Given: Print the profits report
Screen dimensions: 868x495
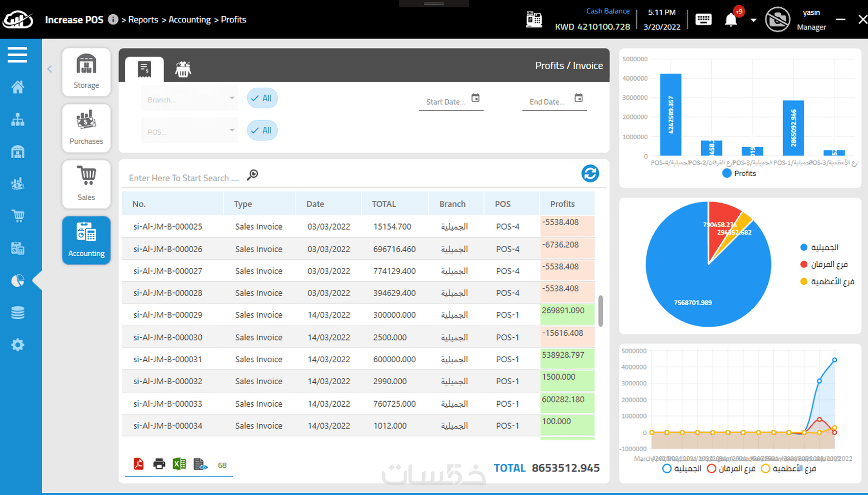Looking at the screenshot, I should tap(159, 463).
